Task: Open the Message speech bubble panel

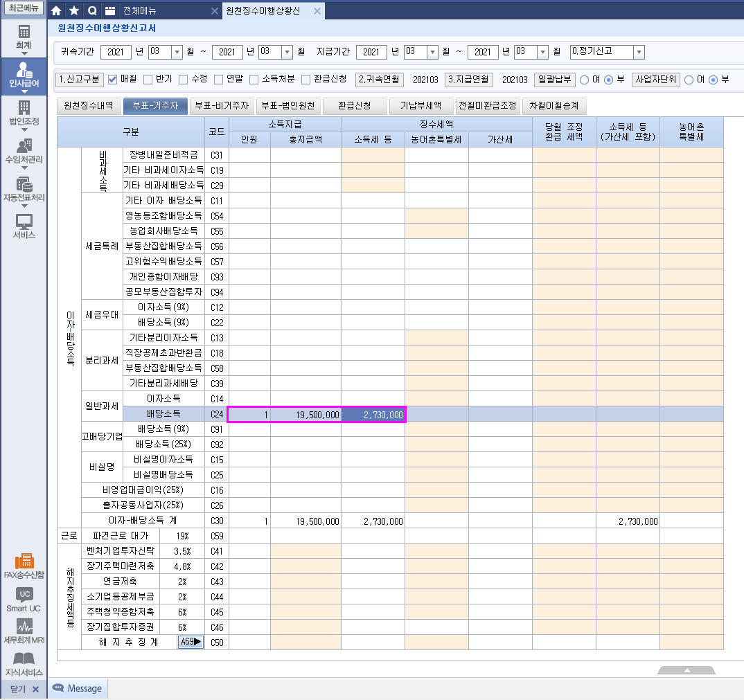Action: point(78,688)
